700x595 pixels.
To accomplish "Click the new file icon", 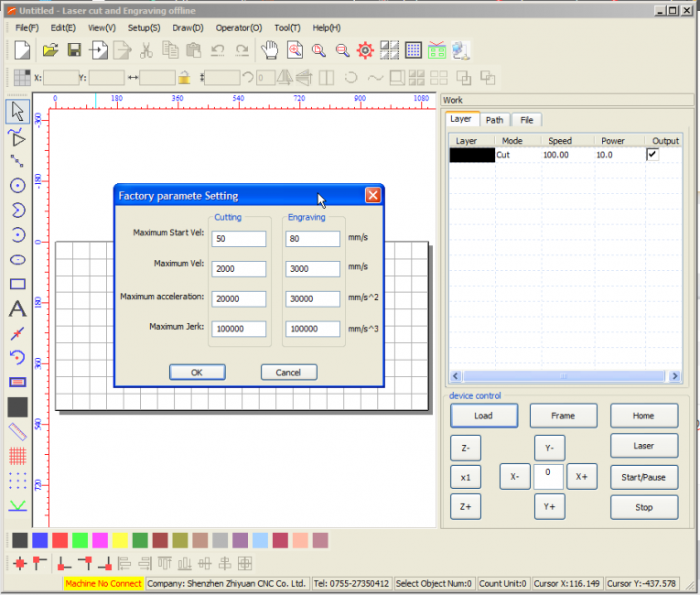I will (x=22, y=49).
